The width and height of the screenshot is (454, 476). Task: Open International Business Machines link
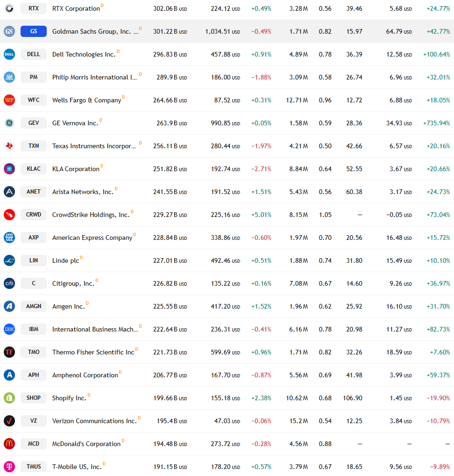click(x=95, y=329)
